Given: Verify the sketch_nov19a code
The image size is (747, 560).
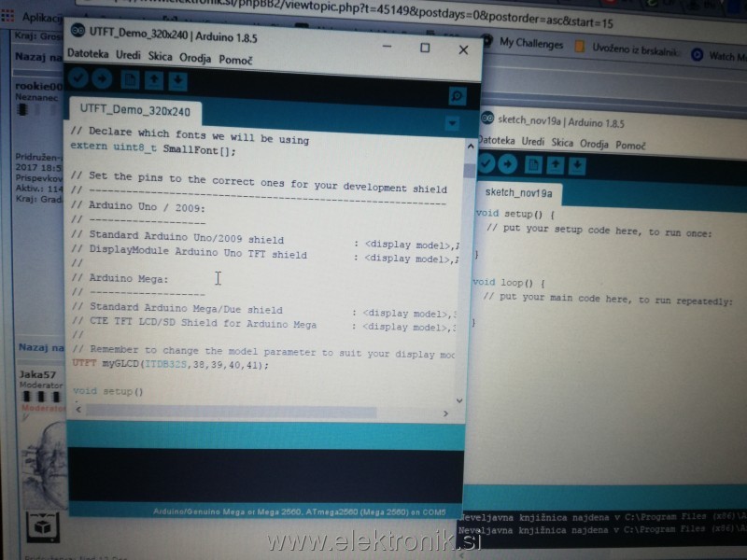Looking at the screenshot, I should point(486,164).
